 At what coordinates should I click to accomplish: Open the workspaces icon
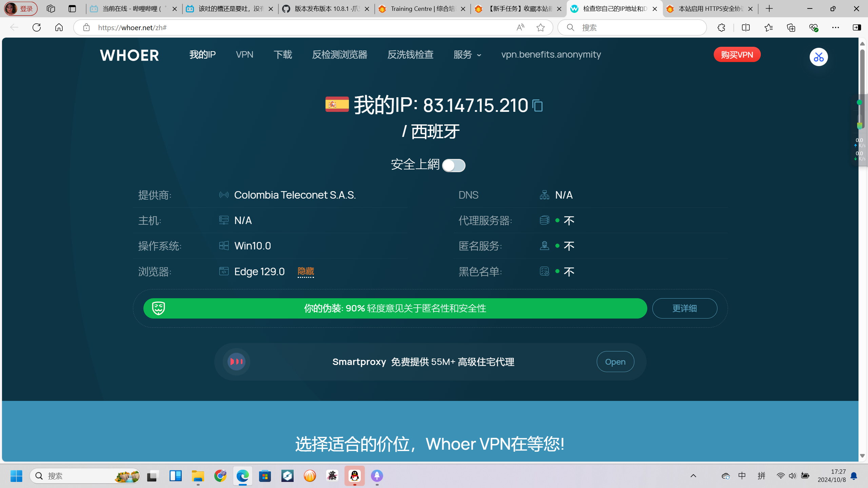tap(51, 9)
